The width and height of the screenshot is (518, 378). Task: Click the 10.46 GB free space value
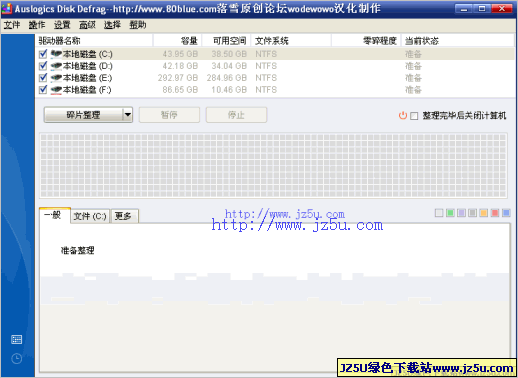pos(229,90)
